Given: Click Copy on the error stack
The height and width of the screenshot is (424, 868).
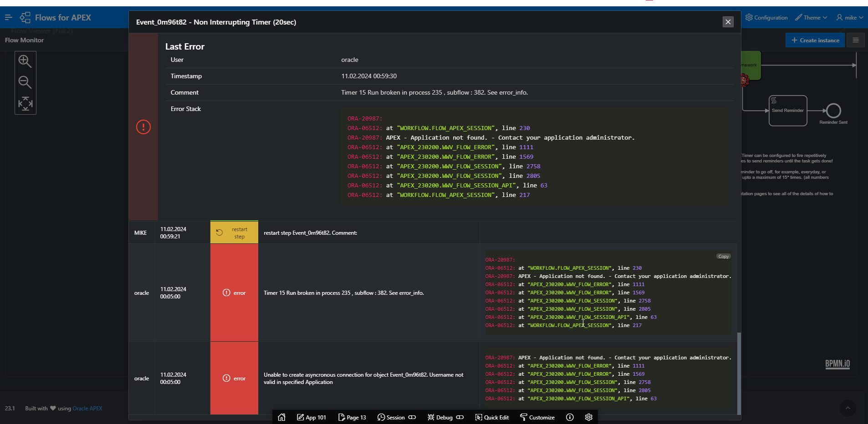Looking at the screenshot, I should point(723,256).
